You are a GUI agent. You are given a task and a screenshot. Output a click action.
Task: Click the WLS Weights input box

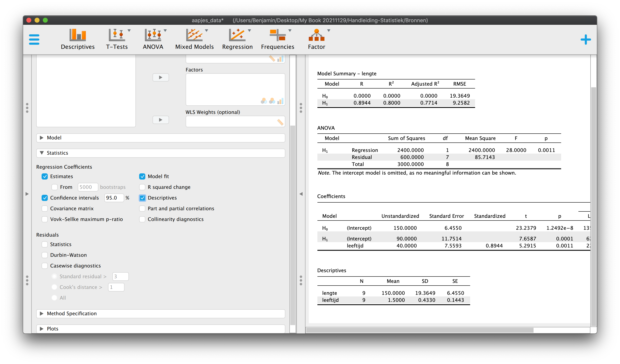click(x=235, y=122)
